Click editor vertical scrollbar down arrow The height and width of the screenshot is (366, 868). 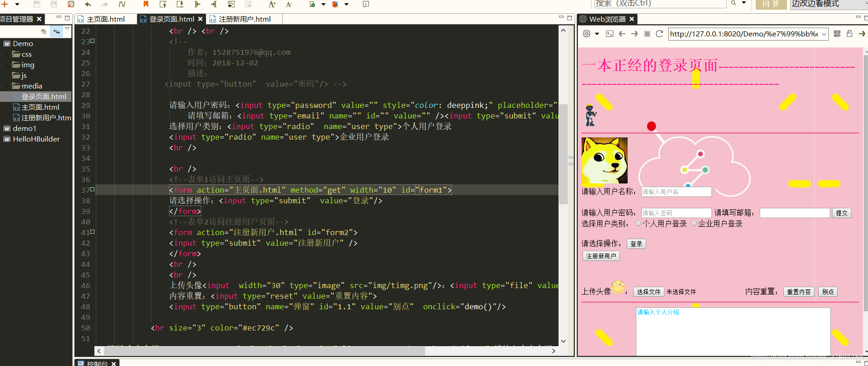coord(563,342)
